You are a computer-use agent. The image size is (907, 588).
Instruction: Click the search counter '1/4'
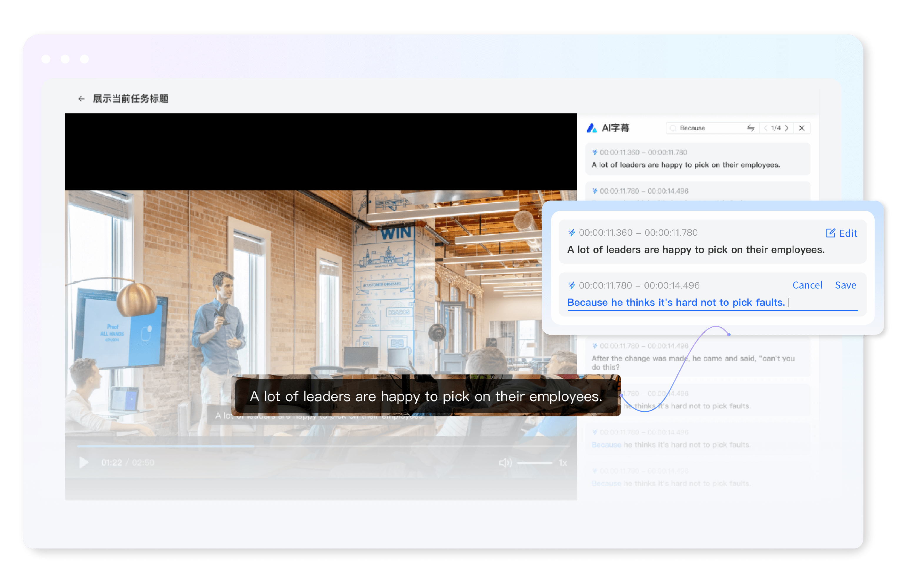coord(776,128)
